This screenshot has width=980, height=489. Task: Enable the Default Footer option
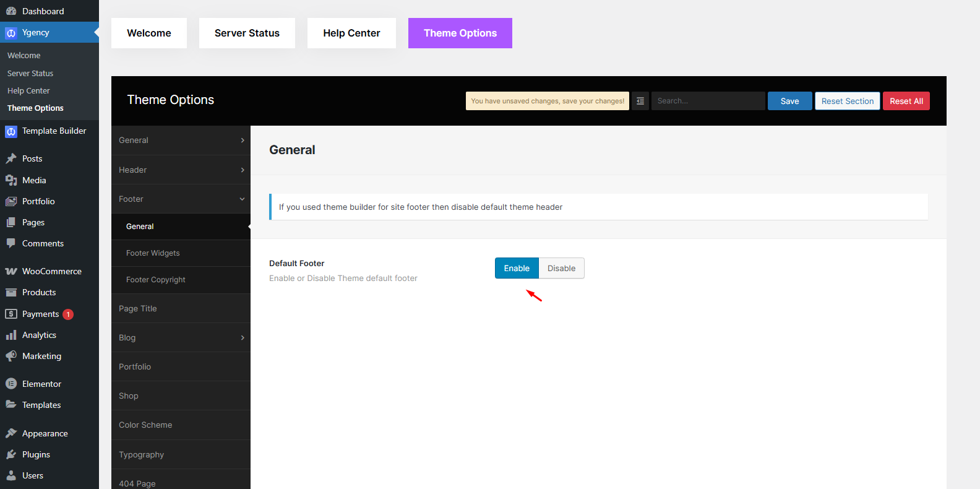[x=517, y=268]
